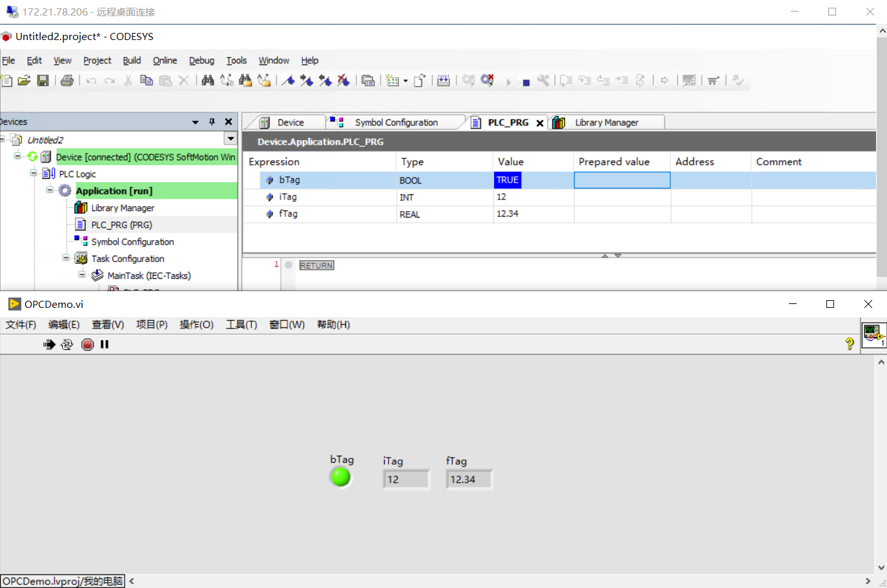The width and height of the screenshot is (887, 588).
Task: Abort OPCDemo VI execution
Action: [x=87, y=344]
